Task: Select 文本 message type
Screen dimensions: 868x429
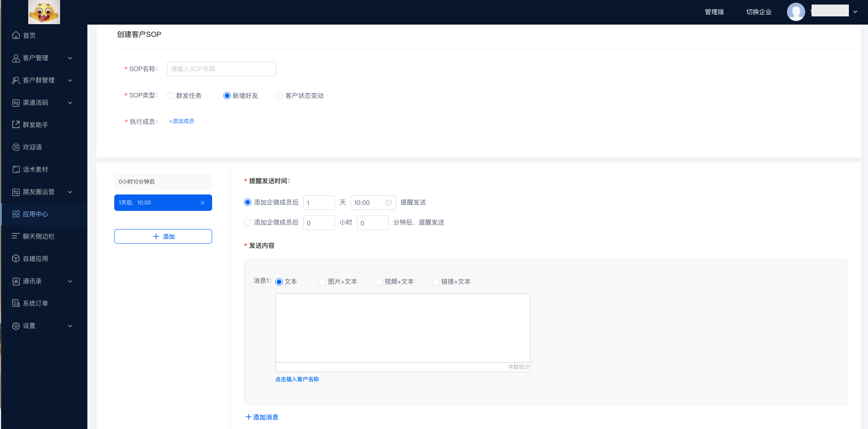Action: click(279, 282)
